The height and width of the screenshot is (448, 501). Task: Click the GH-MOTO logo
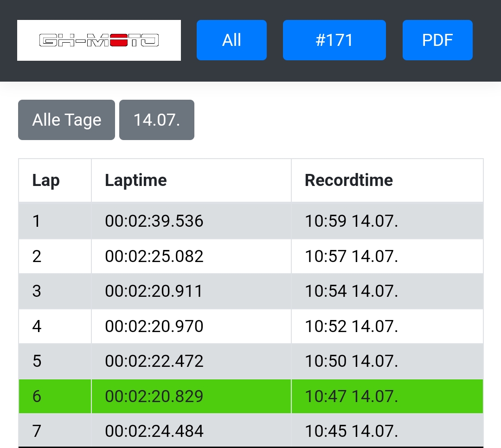99,40
